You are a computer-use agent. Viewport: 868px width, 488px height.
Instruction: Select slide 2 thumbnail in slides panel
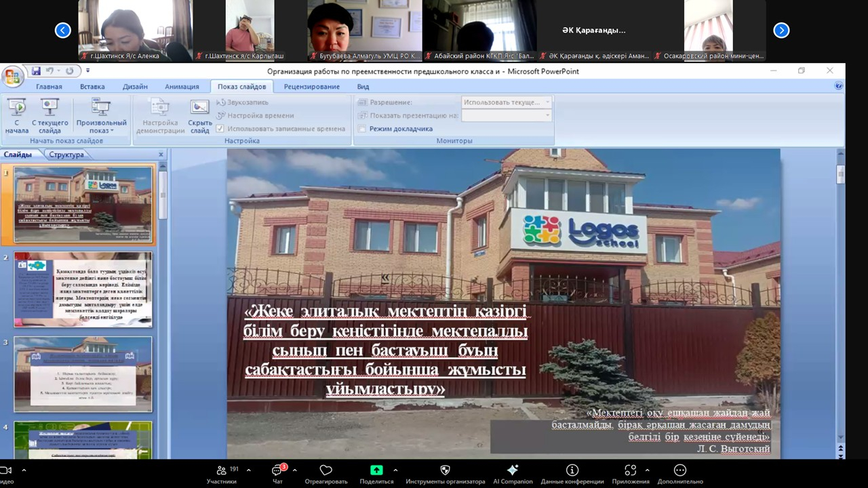83,289
